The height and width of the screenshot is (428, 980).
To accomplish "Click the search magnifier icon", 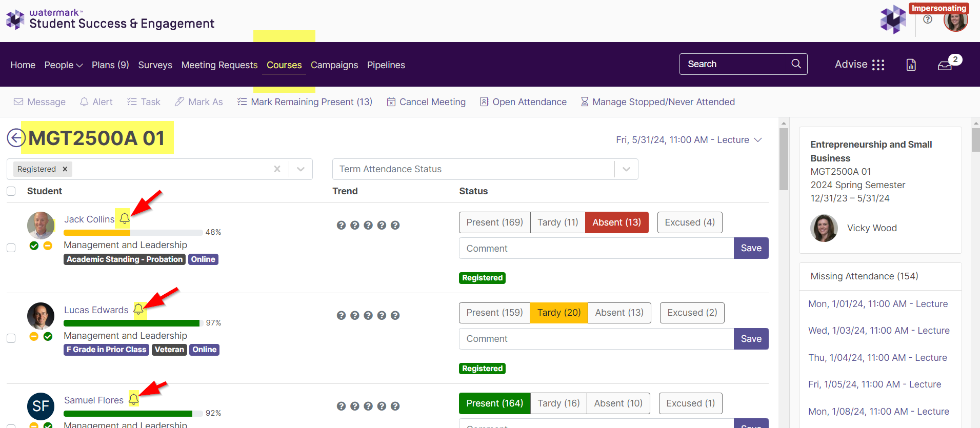I will tap(796, 64).
